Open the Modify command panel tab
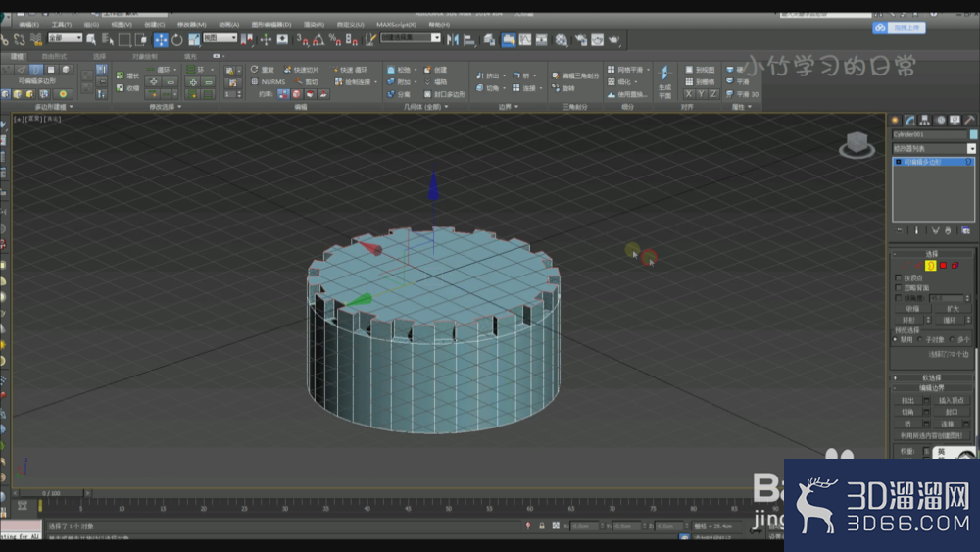980x552 pixels. (x=910, y=120)
